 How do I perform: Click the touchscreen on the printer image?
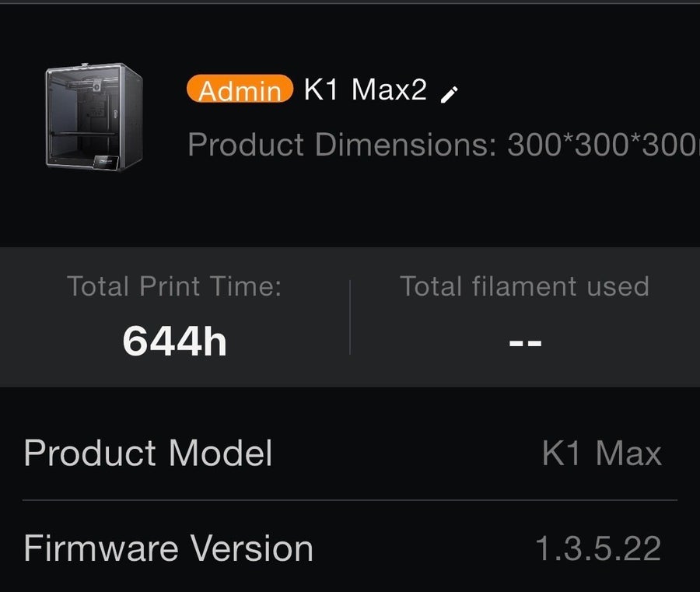tap(106, 162)
